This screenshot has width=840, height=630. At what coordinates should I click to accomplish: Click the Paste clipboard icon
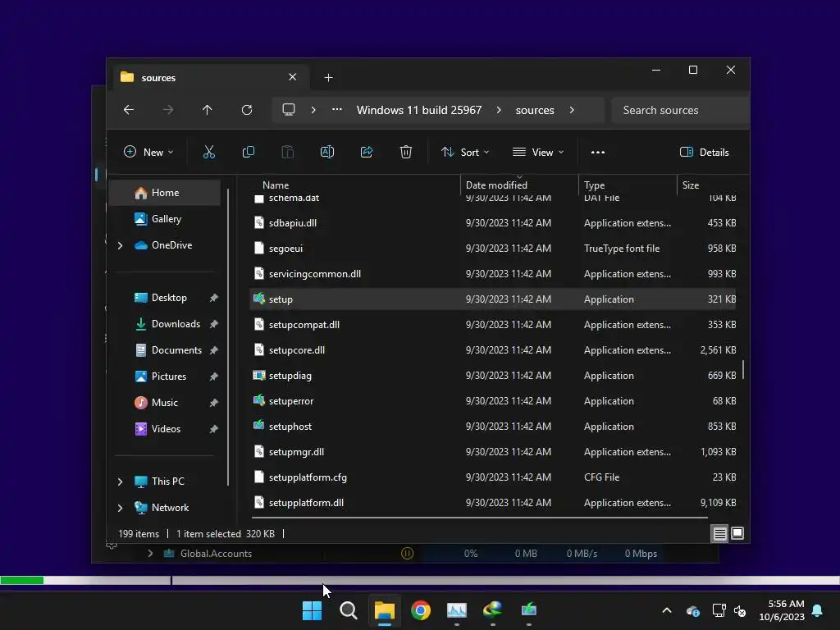click(288, 152)
